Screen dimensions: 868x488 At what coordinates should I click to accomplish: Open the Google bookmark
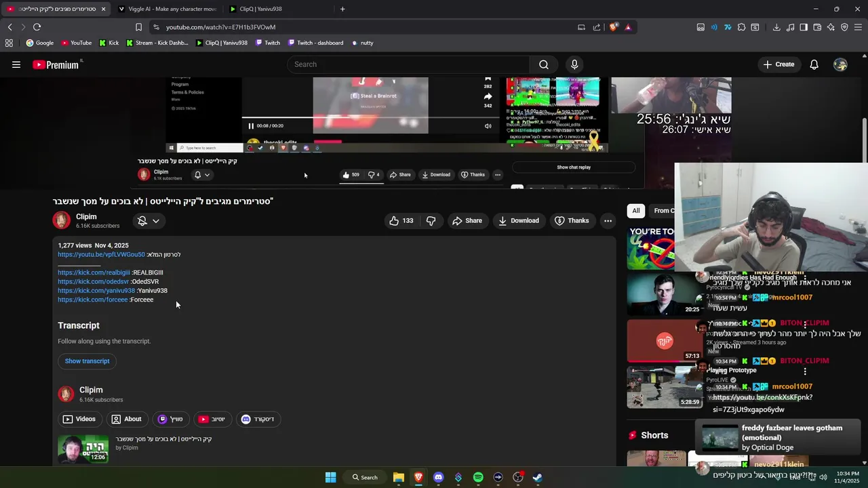click(x=40, y=43)
